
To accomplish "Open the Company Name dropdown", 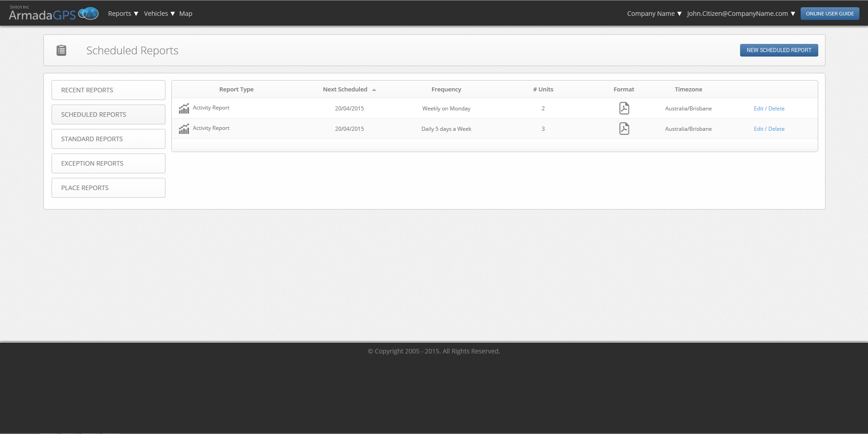I will coord(654,14).
